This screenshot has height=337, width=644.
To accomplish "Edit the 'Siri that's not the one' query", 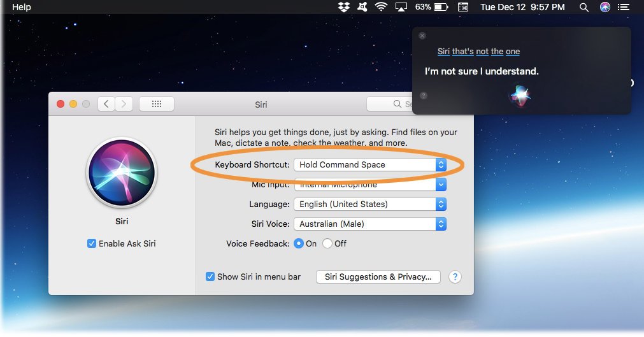I will (478, 52).
